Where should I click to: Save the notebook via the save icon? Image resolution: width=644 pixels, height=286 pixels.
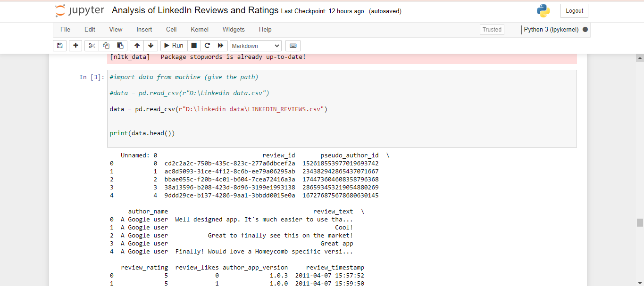click(x=59, y=45)
